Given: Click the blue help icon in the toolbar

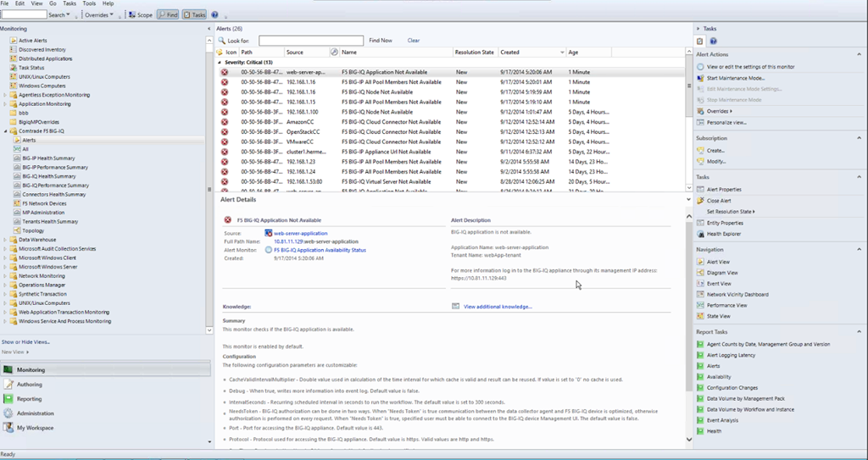Looking at the screenshot, I should pos(214,15).
